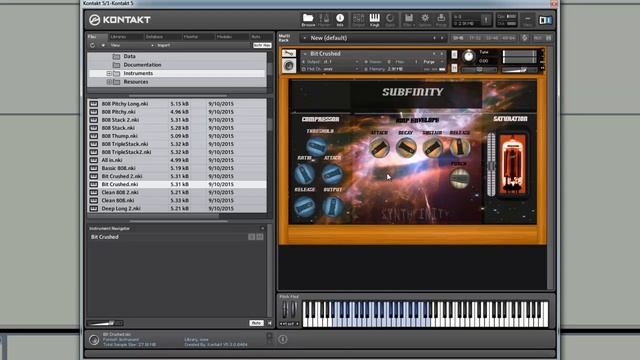The width and height of the screenshot is (640, 360).
Task: Close the Instrument Navigator pane
Action: click(x=262, y=229)
